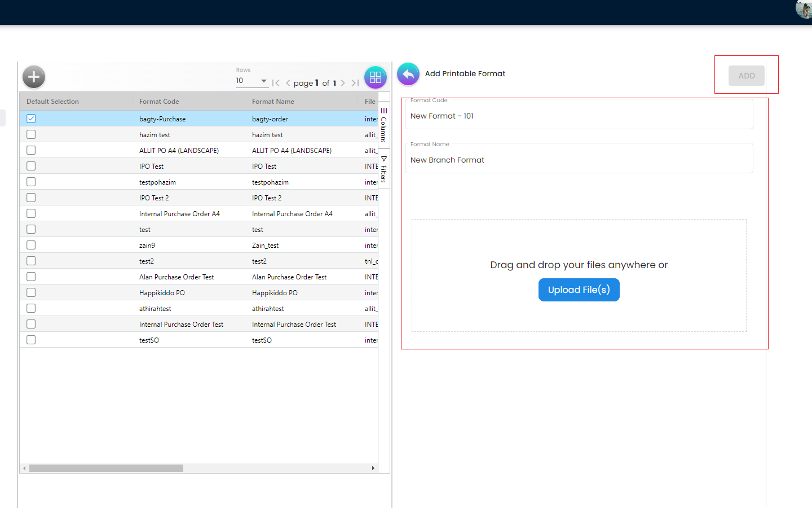Image resolution: width=812 pixels, height=508 pixels.
Task: Expand the Filters side panel
Action: [384, 169]
